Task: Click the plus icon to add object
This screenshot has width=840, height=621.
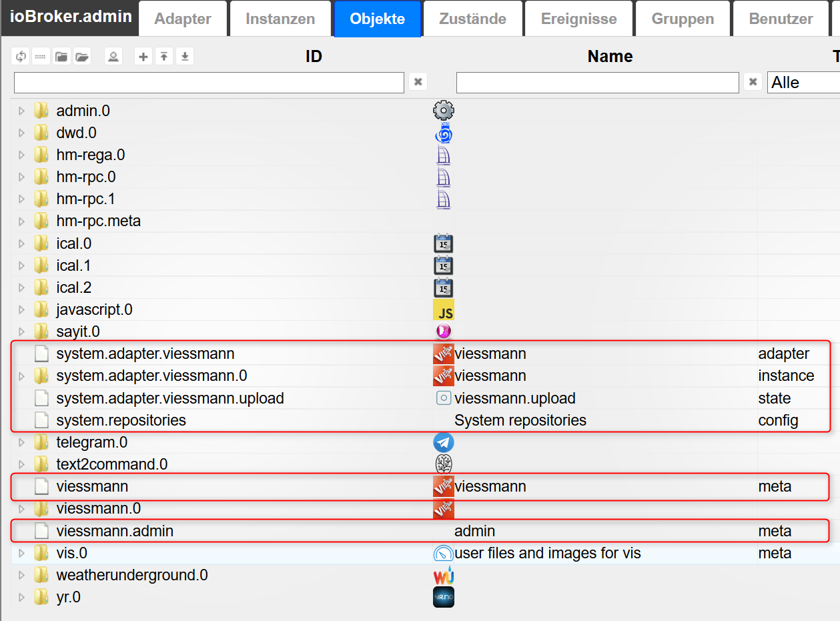Action: 143,57
